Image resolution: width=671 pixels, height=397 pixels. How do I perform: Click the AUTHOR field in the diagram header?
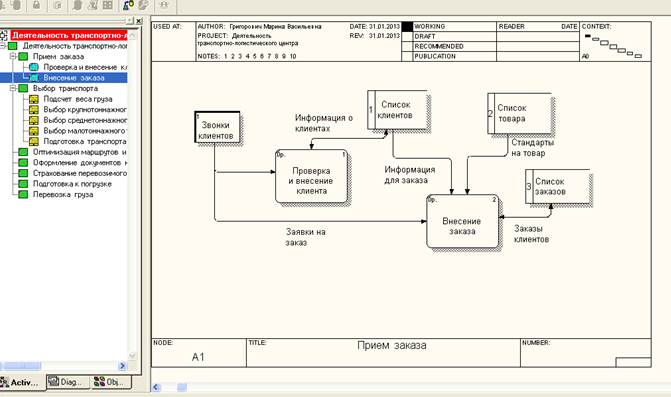click(x=259, y=27)
